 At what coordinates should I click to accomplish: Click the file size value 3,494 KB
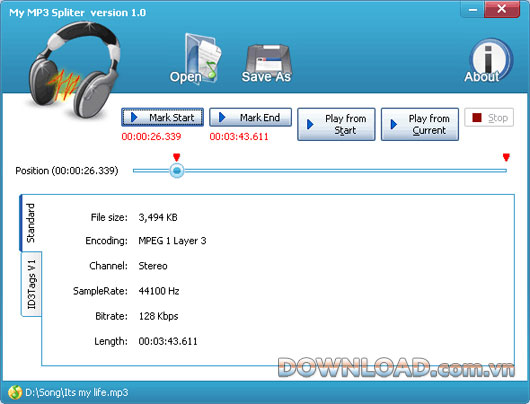click(x=158, y=217)
